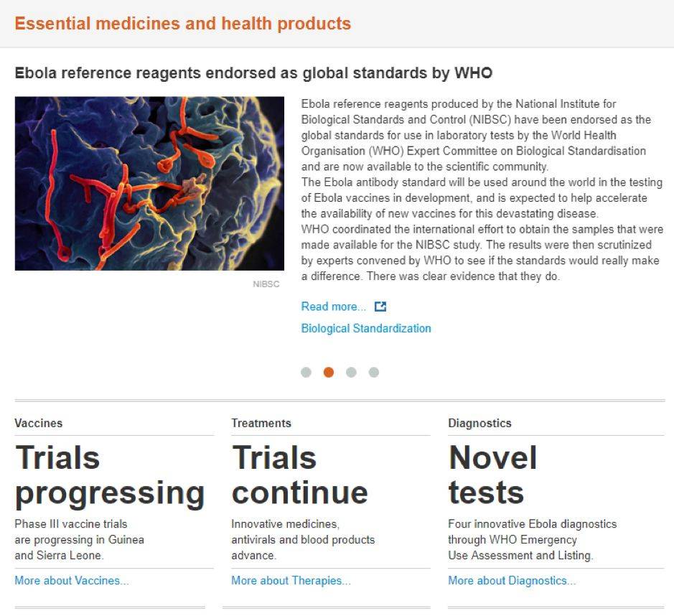Click the Trials continue headline
Image resolution: width=674 pixels, height=616 pixels.
coord(300,475)
